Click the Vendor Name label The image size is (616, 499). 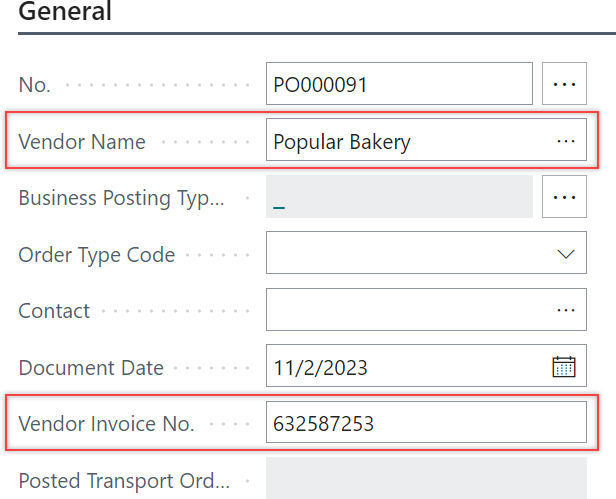pos(82,142)
